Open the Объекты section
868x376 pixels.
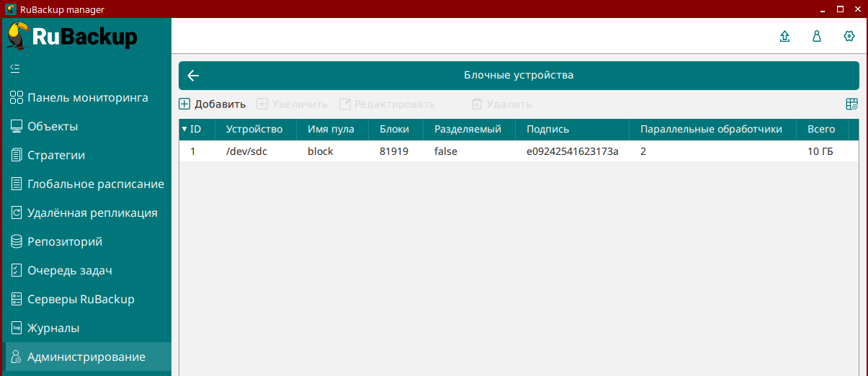(86, 126)
